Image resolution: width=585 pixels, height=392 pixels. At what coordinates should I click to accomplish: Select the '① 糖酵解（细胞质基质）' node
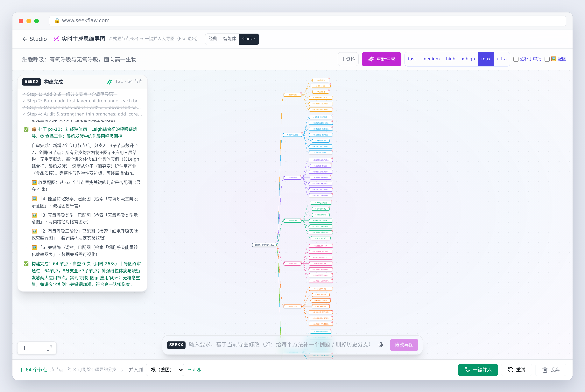point(321,117)
